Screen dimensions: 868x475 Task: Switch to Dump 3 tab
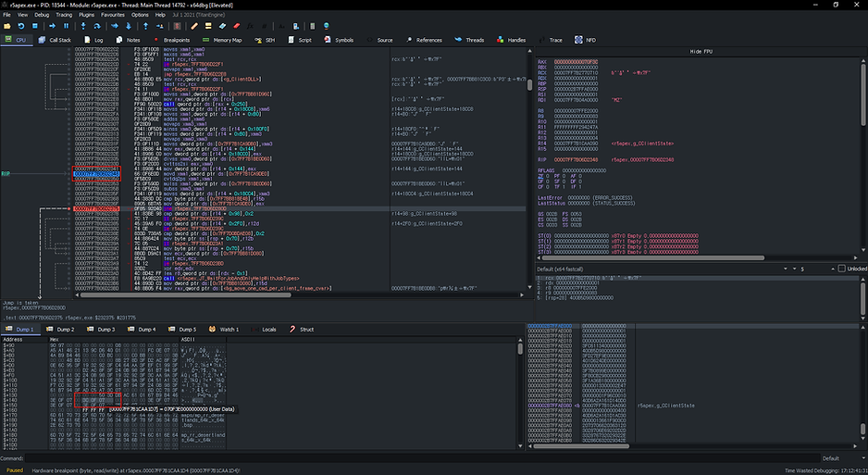[x=101, y=330]
